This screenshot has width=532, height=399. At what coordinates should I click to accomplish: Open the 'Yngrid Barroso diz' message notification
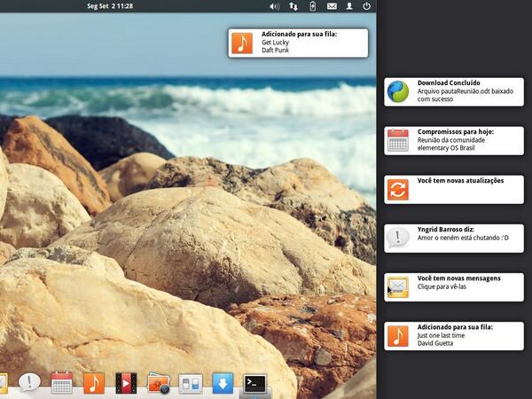tap(454, 239)
